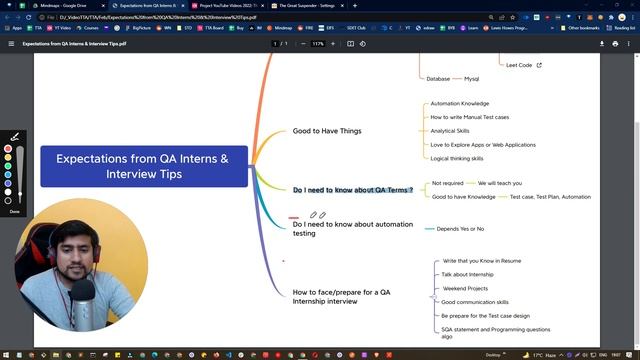Click the fit to page button
This screenshot has width=640, height=360.
pyautogui.click(x=350, y=44)
